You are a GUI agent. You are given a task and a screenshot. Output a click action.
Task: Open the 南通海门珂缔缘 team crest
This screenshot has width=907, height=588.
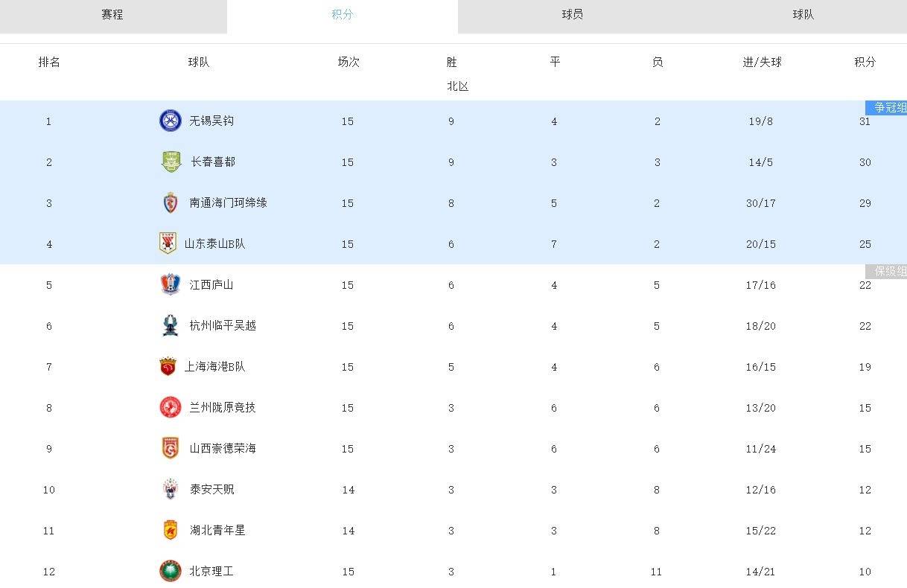click(171, 202)
